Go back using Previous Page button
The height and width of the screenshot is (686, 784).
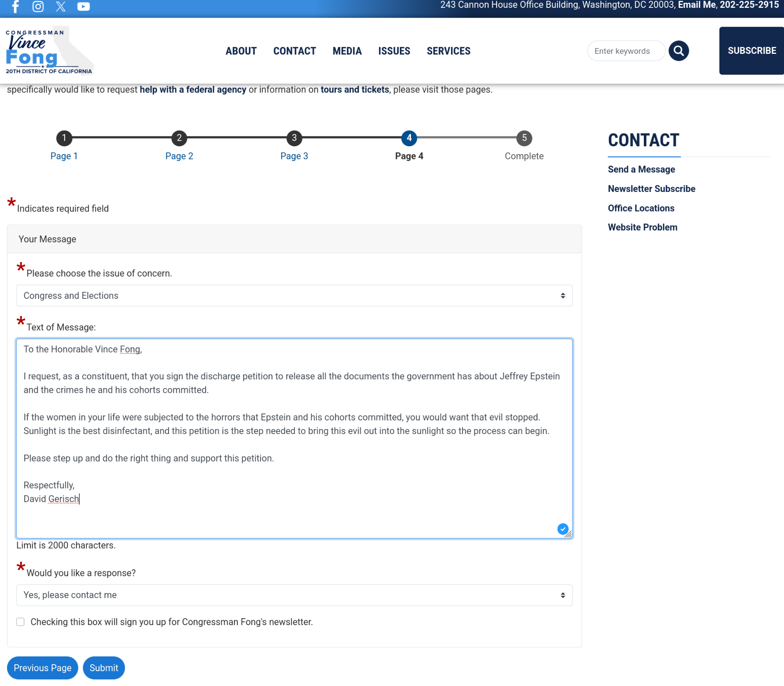(x=42, y=668)
